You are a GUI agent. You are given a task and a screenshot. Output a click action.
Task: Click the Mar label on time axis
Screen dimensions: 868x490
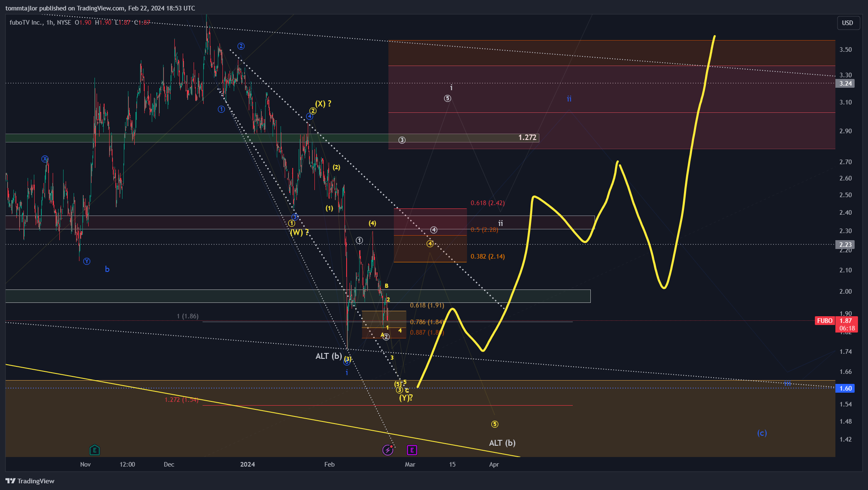pyautogui.click(x=410, y=465)
